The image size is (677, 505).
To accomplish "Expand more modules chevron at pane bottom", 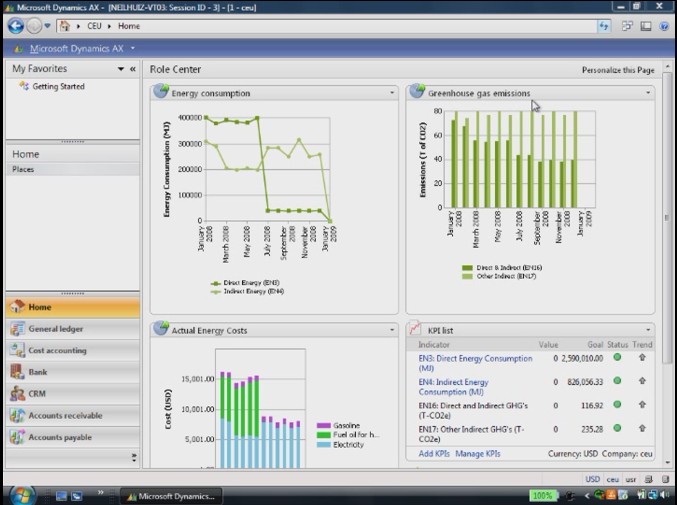I will 134,458.
